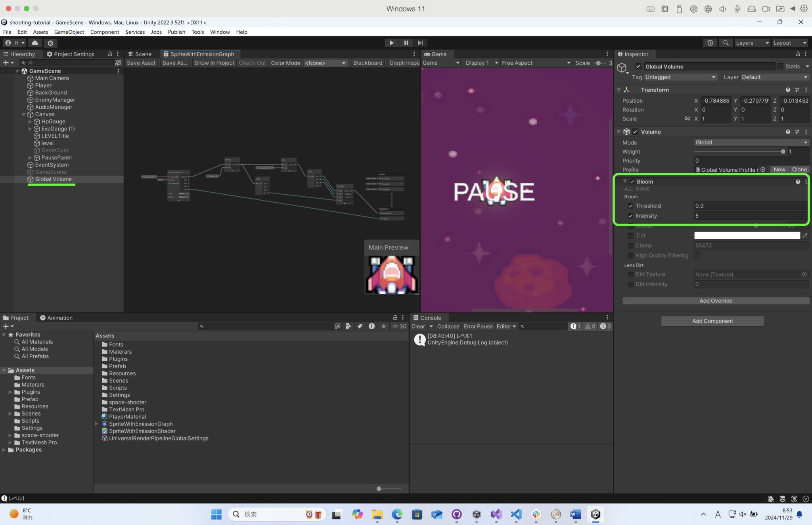The height and width of the screenshot is (525, 812).
Task: Click the Add Component button
Action: coord(712,321)
